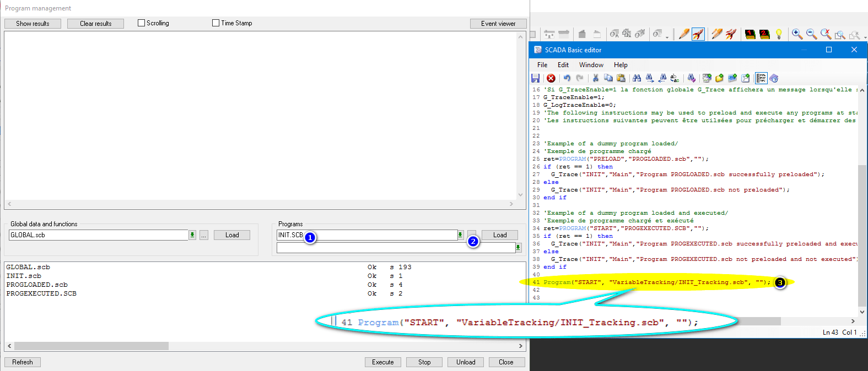
Task: Select the single pencil design tool
Action: 684,34
